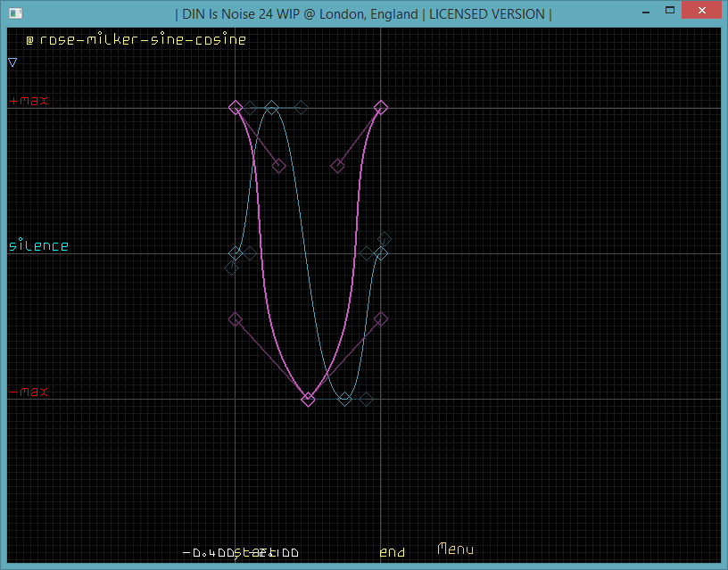Grab the upper-left magenta tangent handle
The image size is (728, 570).
tap(279, 166)
